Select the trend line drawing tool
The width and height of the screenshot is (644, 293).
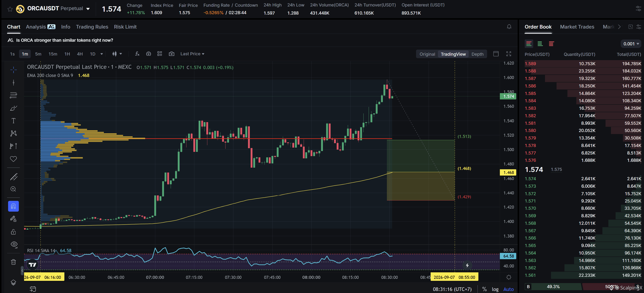point(14,82)
